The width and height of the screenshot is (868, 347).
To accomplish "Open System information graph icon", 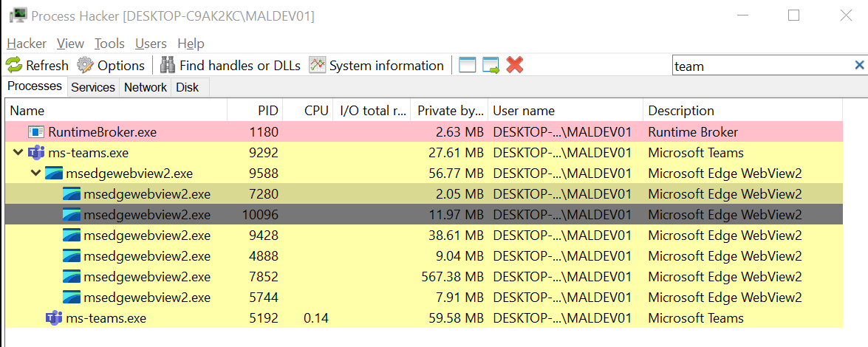I will click(x=318, y=66).
